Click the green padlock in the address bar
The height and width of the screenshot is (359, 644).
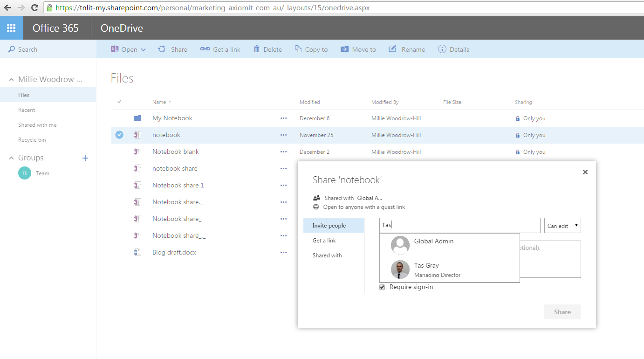[x=50, y=8]
